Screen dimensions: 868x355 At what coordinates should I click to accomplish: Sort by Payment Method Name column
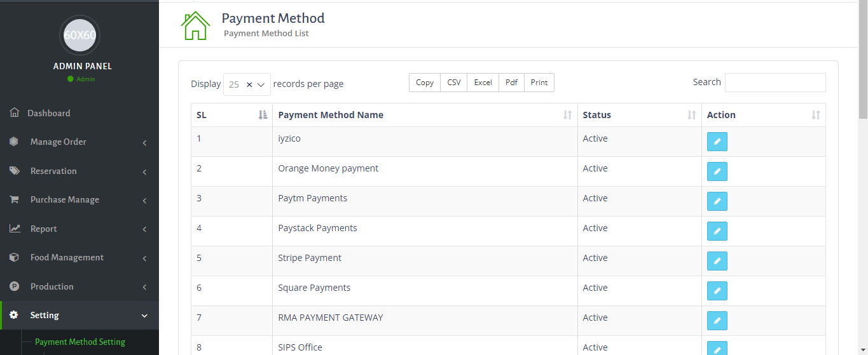[425, 115]
